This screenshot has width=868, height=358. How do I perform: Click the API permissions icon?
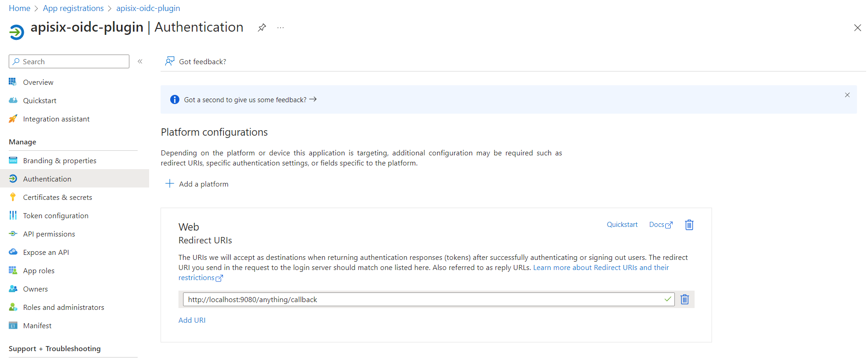(13, 234)
